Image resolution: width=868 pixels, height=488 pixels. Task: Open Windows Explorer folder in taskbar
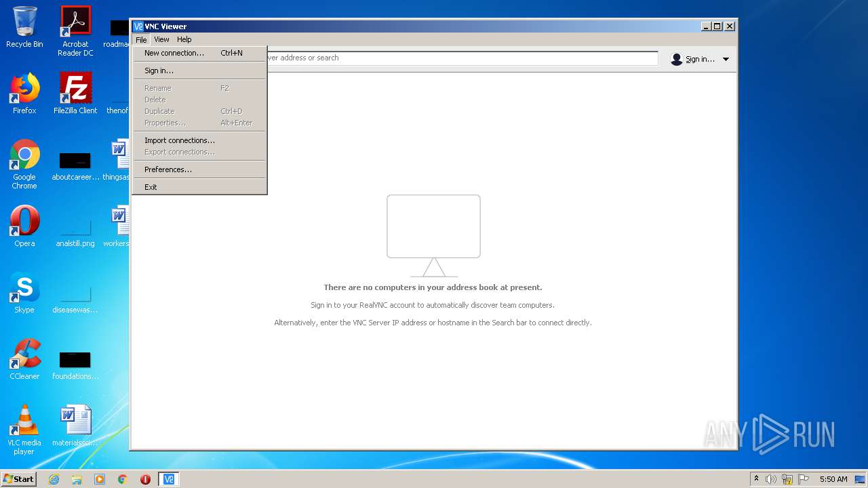coord(77,479)
